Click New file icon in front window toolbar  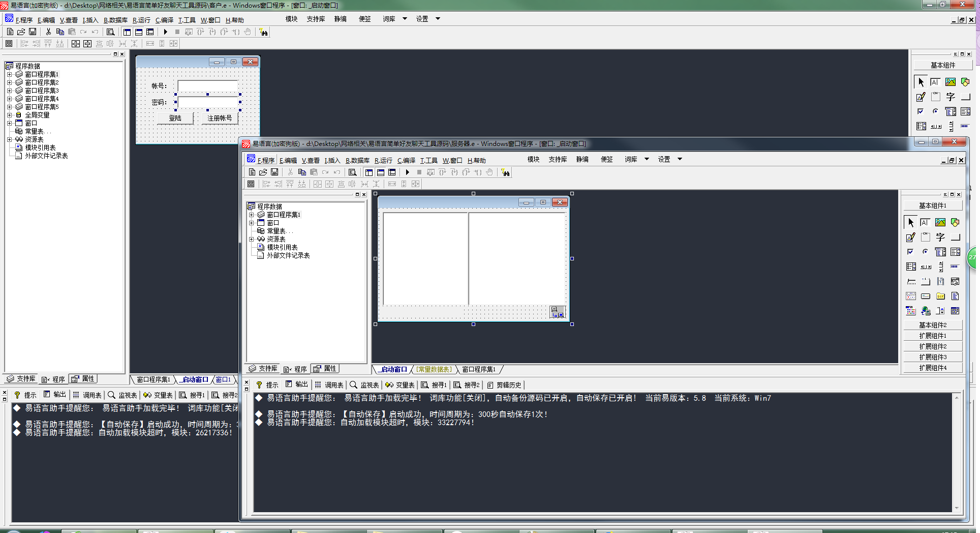252,172
